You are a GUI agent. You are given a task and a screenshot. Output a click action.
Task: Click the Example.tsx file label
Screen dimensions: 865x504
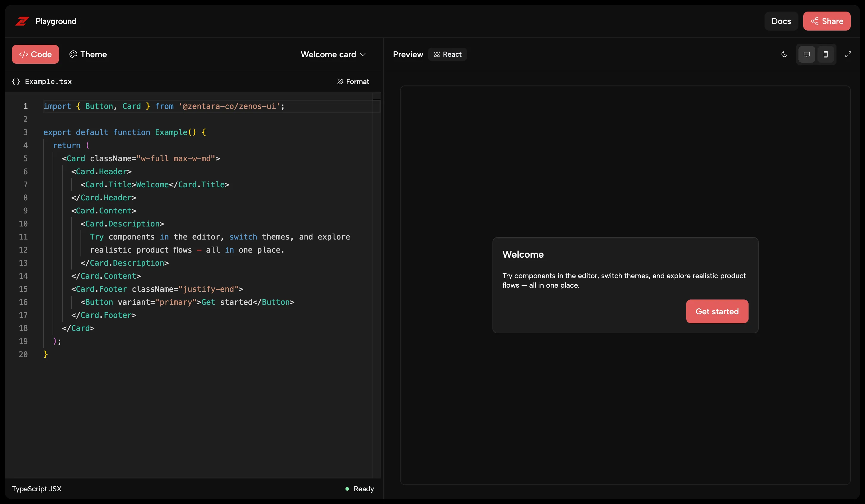click(x=48, y=82)
